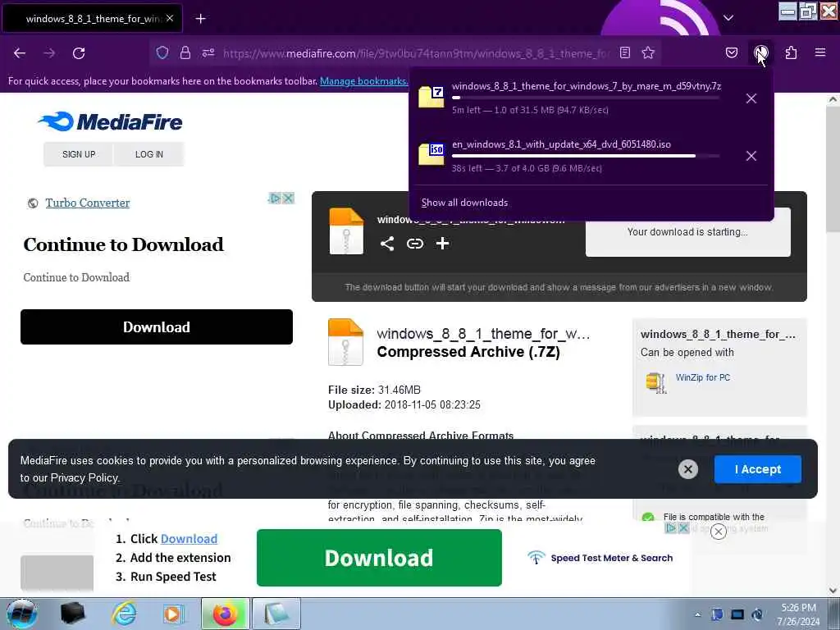The width and height of the screenshot is (840, 630).
Task: Close the windows_8_8_1_theme tab
Action: 170,18
